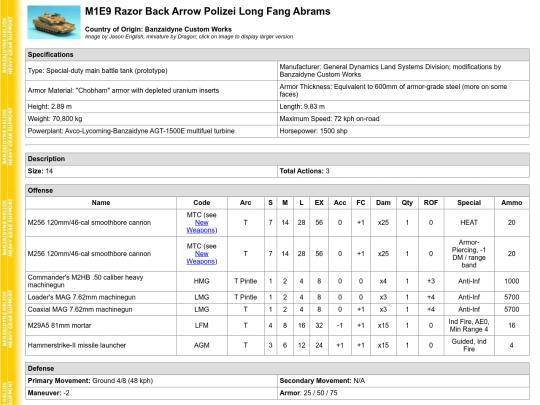This screenshot has width=540, height=405.
Task: Click Hammerstrike-II missile launcher row name
Action: point(101,345)
